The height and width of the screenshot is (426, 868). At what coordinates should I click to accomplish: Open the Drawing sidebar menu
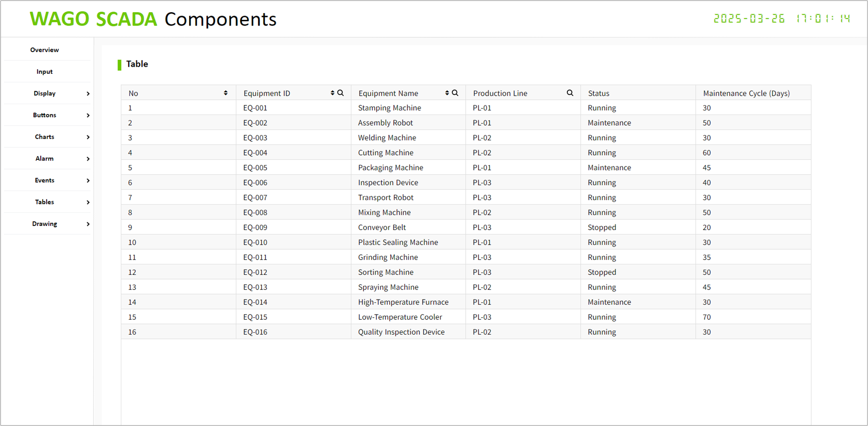point(45,224)
